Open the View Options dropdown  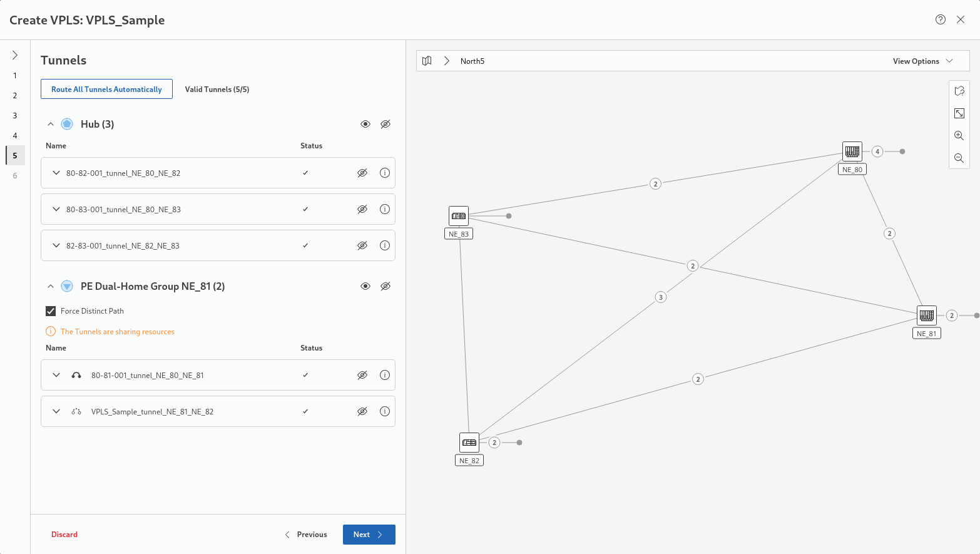[922, 61]
